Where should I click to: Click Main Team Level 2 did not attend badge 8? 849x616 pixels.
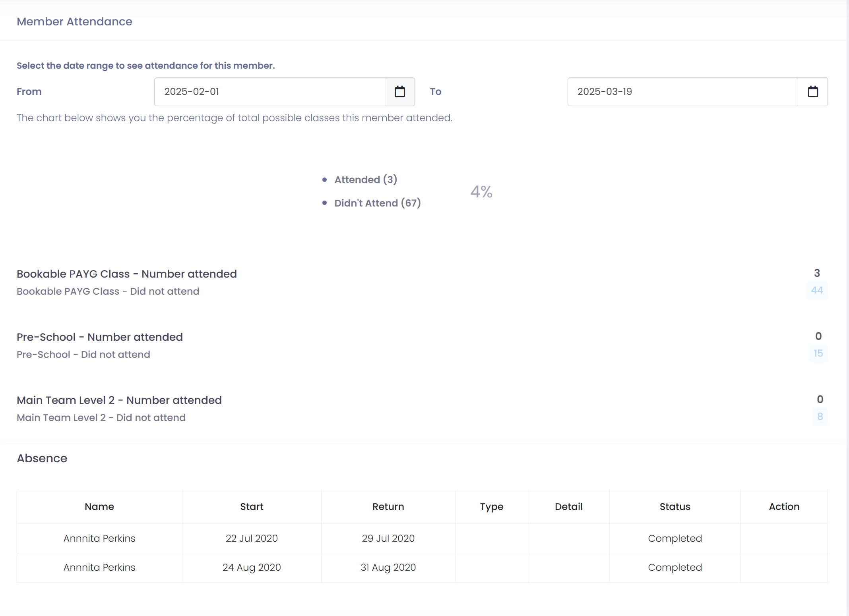[820, 417]
